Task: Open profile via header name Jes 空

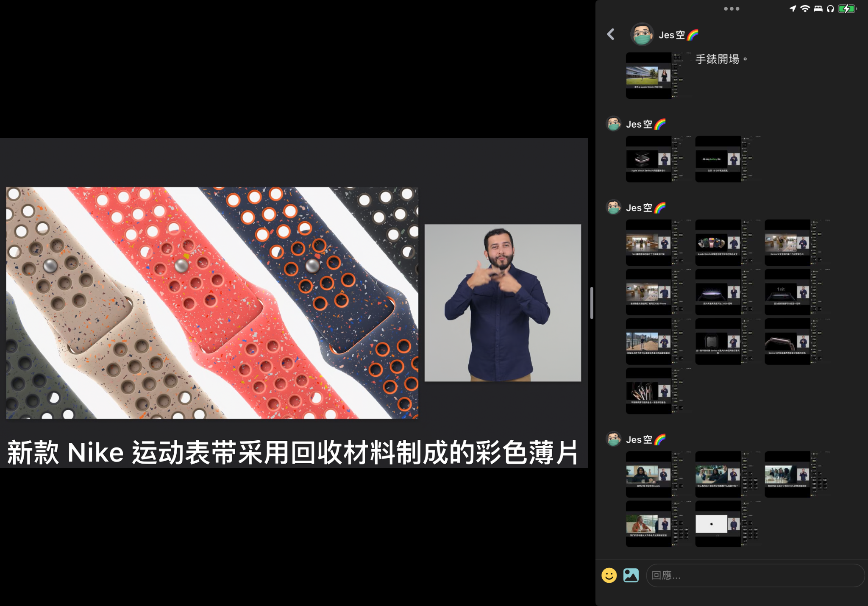Action: [x=679, y=35]
